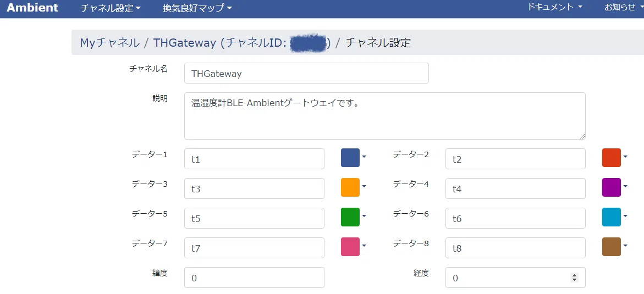This screenshot has height=294, width=644.
Task: Focus the チャネル名 field containing THGateway
Action: [x=306, y=73]
